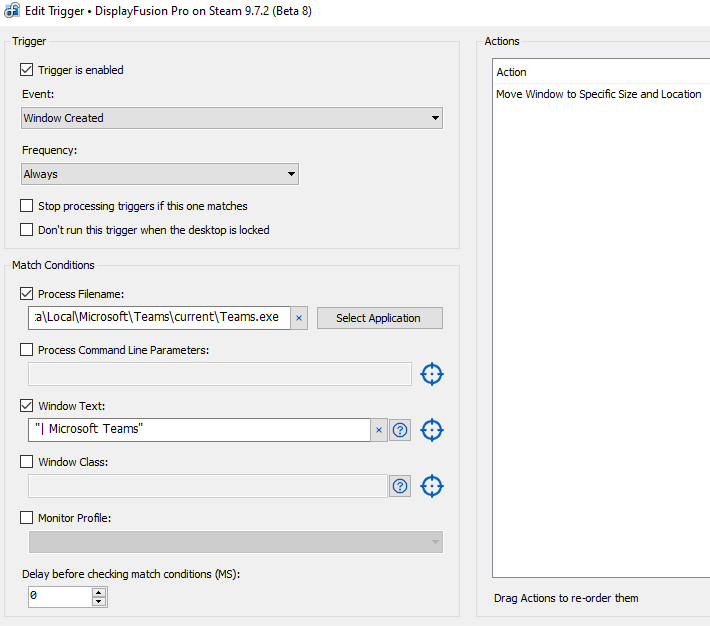Select the Move Window to Specific Size action
This screenshot has height=626, width=710.
[598, 94]
